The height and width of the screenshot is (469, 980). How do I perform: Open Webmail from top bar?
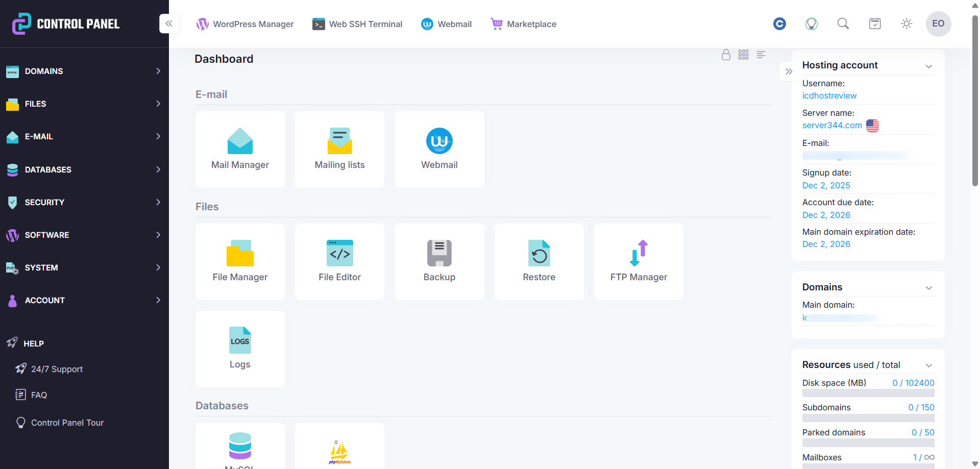coord(446,24)
